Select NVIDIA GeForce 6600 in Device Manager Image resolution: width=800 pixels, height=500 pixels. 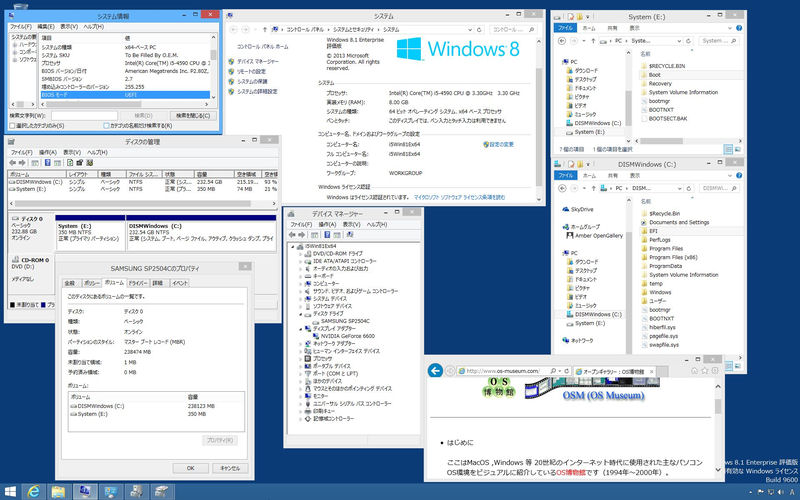(x=347, y=336)
